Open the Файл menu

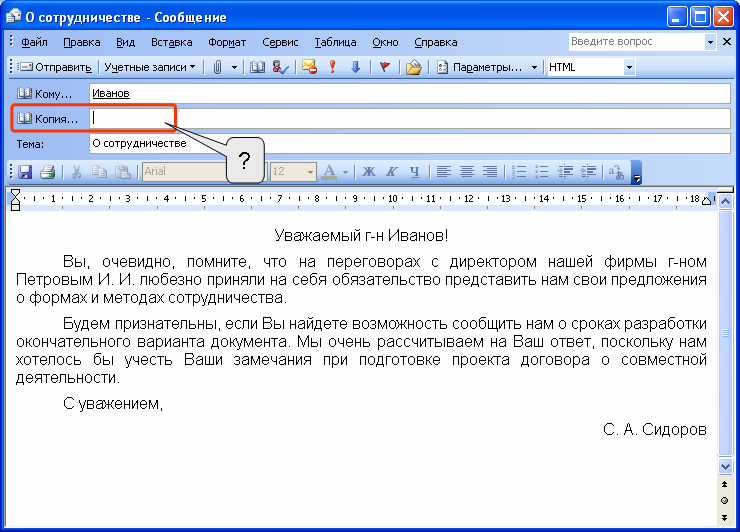coord(34,42)
